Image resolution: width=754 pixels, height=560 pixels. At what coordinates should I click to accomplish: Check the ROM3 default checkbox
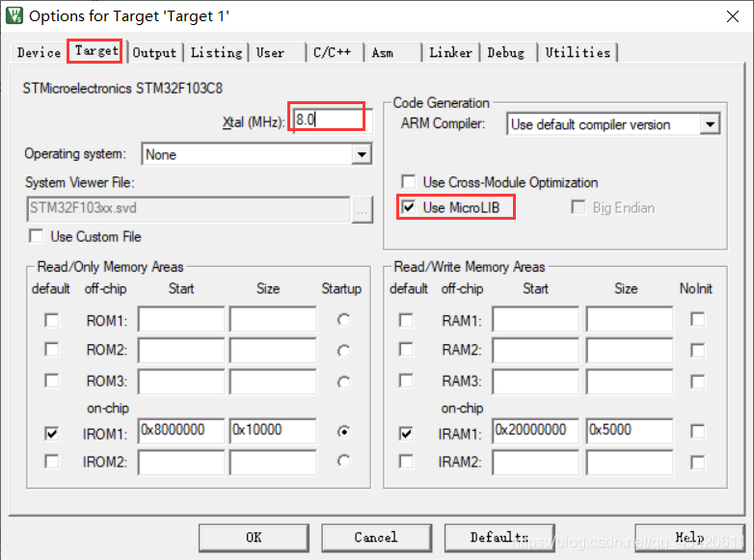(x=51, y=381)
